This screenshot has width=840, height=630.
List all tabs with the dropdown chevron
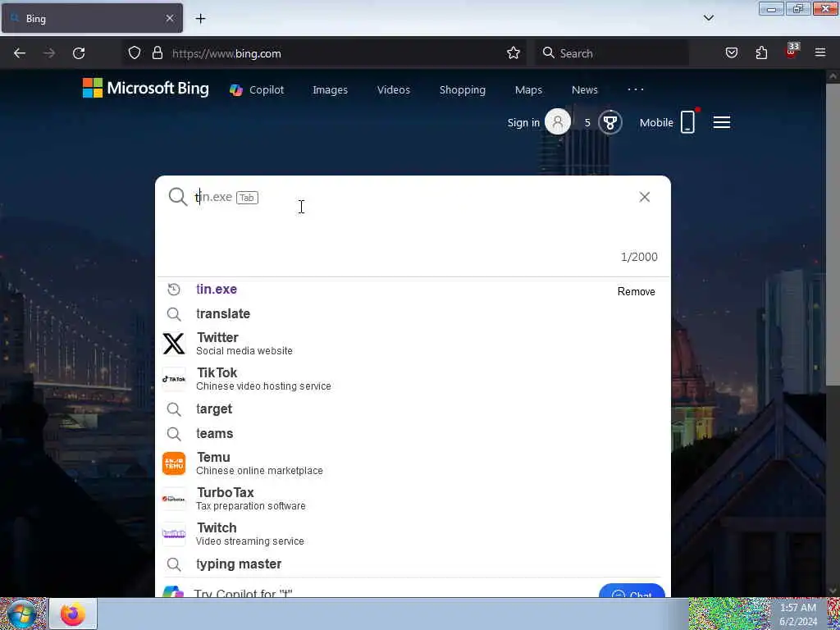pyautogui.click(x=708, y=18)
